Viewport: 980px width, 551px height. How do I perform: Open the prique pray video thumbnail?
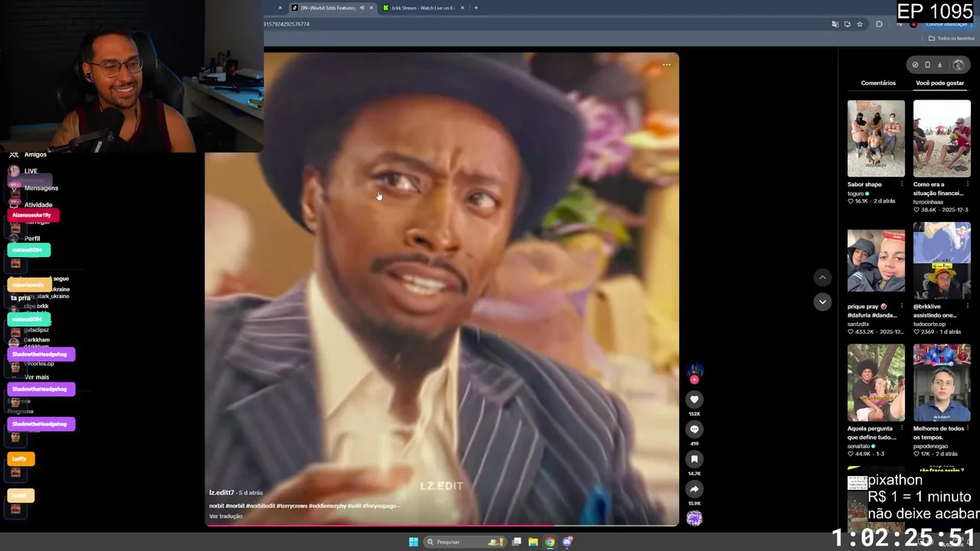coord(876,261)
